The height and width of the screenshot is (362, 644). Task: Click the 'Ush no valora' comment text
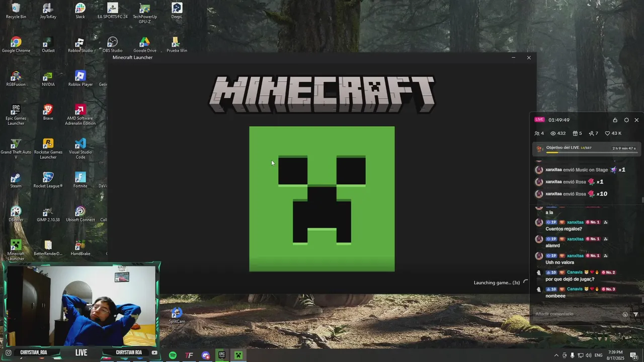click(x=559, y=262)
